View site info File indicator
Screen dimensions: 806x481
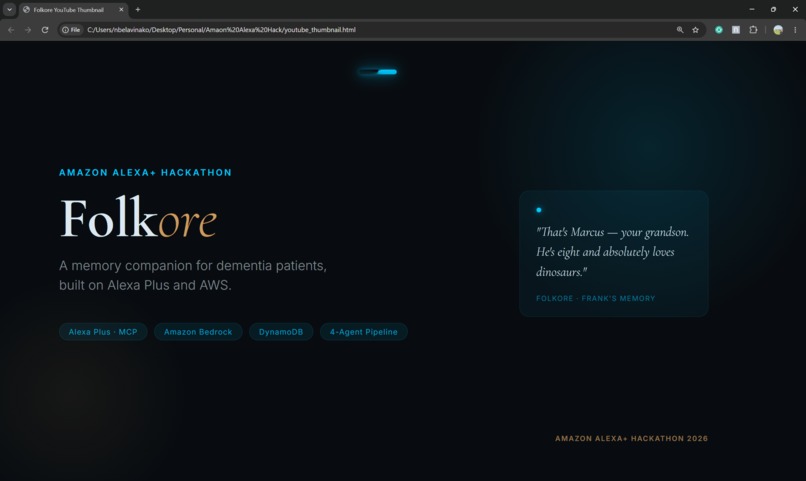pos(71,30)
